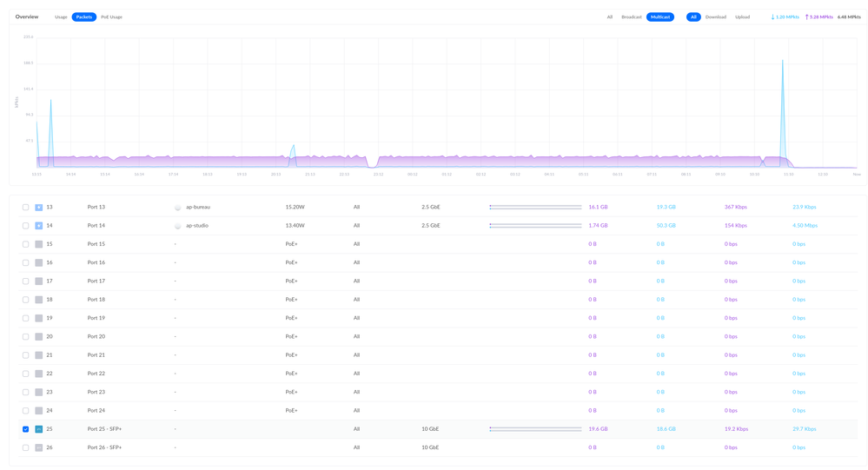This screenshot has height=470, width=868.
Task: Open the PoE Usage tab
Action: pyautogui.click(x=111, y=17)
